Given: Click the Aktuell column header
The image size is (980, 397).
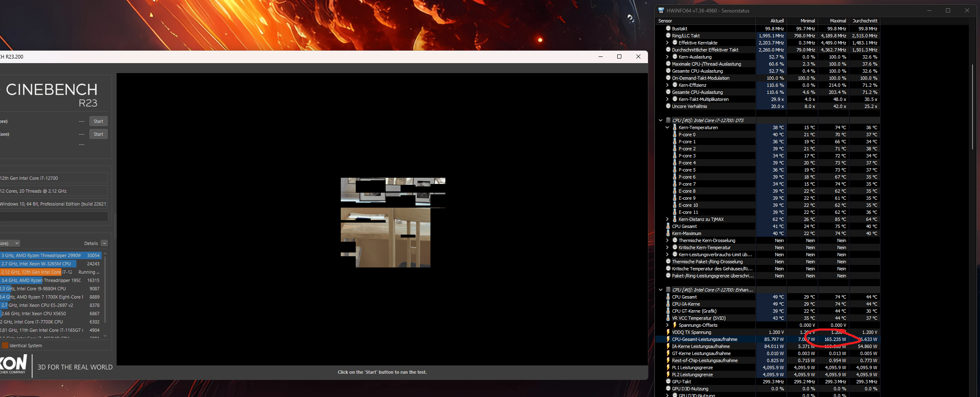Looking at the screenshot, I should click(771, 21).
